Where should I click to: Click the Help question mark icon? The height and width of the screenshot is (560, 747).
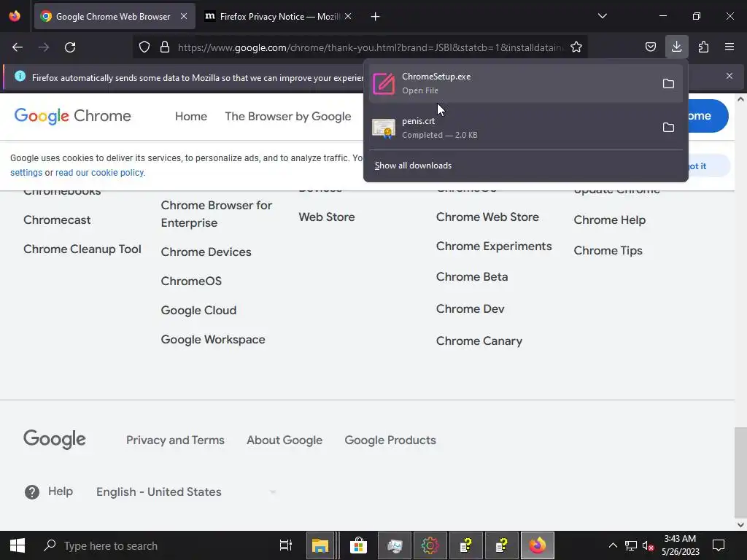point(32,492)
